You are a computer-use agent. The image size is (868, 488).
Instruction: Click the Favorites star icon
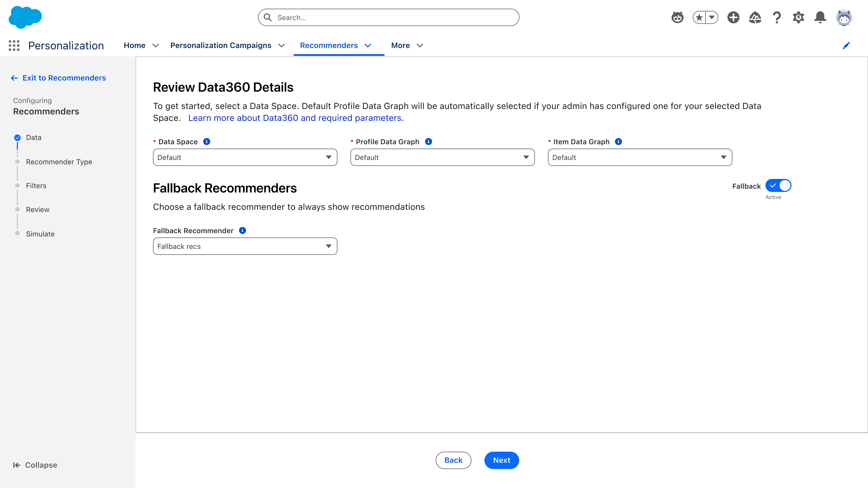[699, 18]
